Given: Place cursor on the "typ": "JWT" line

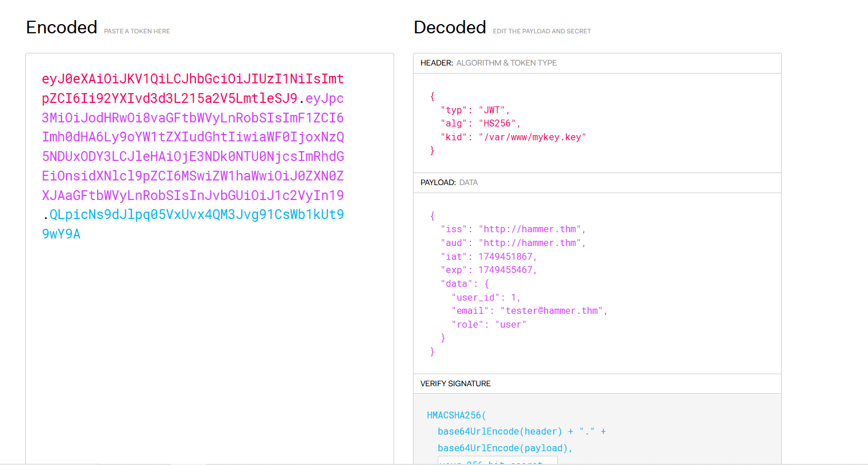Looking at the screenshot, I should point(475,109).
